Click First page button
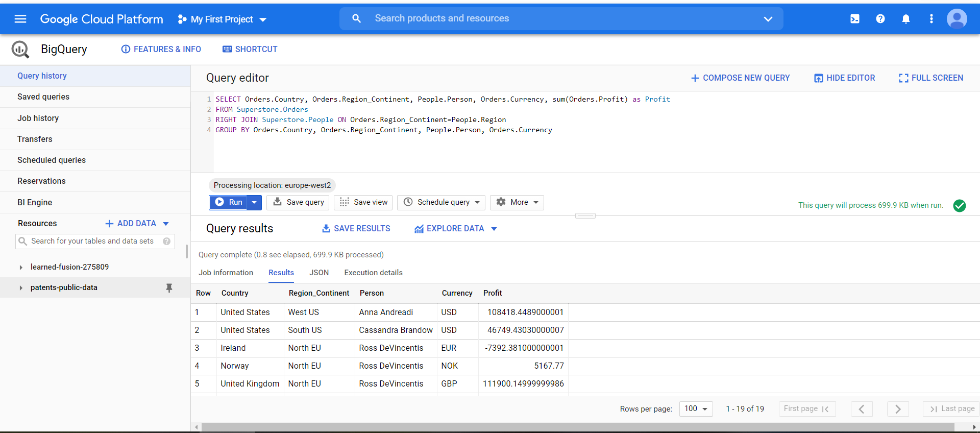 point(807,409)
